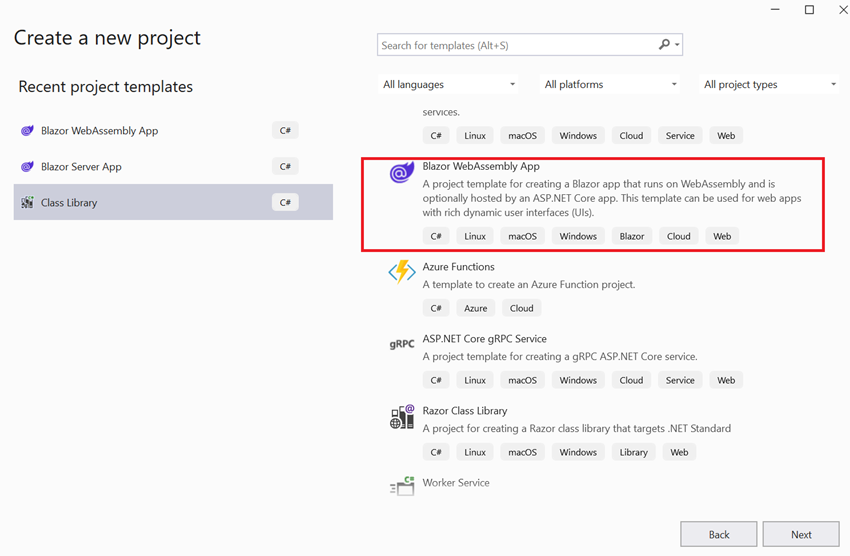Select Class Library recent template

pos(173,202)
